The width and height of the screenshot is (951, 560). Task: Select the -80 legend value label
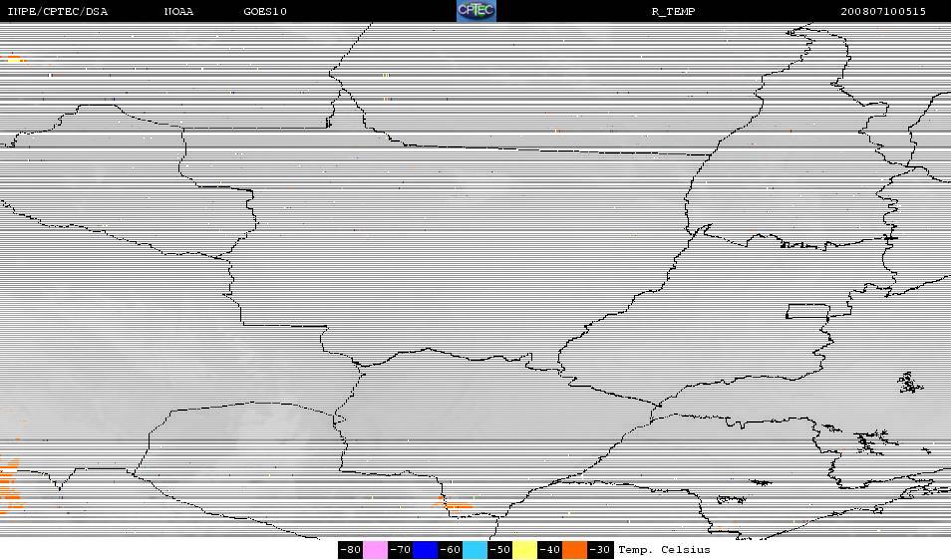tap(351, 550)
